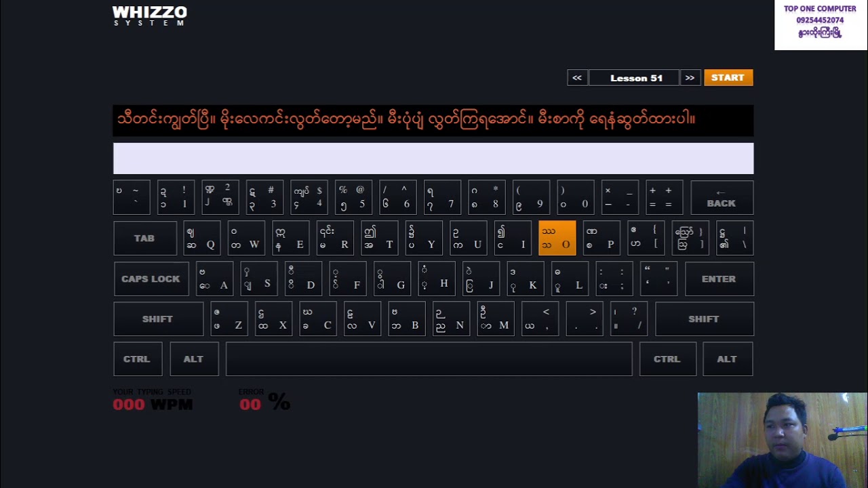Click the left CTRL key
868x488 pixels.
138,359
